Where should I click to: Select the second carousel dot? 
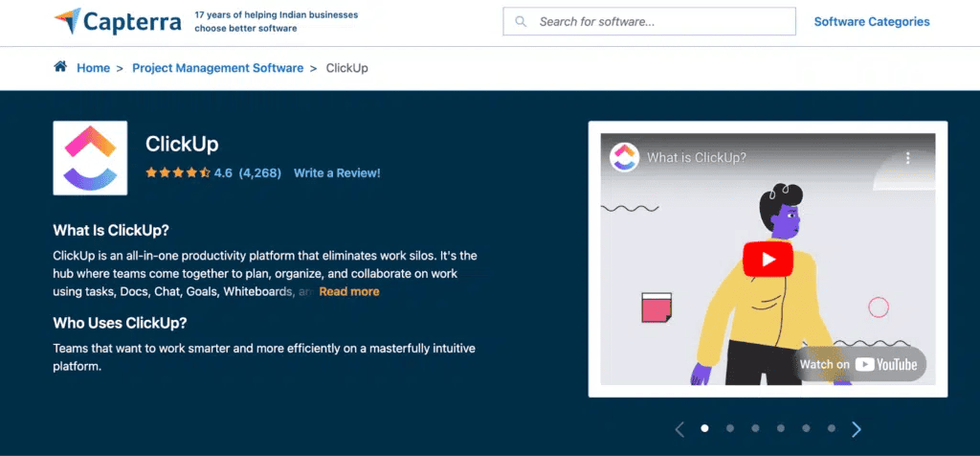pos(730,428)
